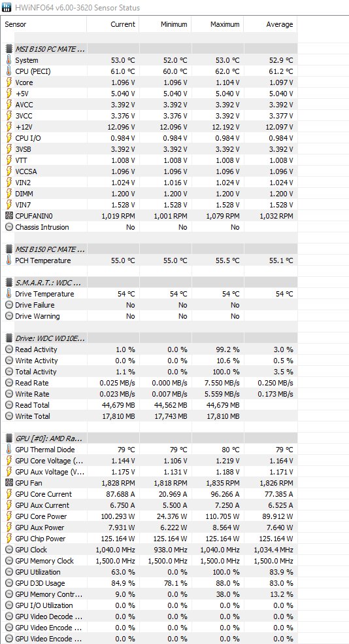
Task: Select the Write Activity row
Action: point(149,361)
